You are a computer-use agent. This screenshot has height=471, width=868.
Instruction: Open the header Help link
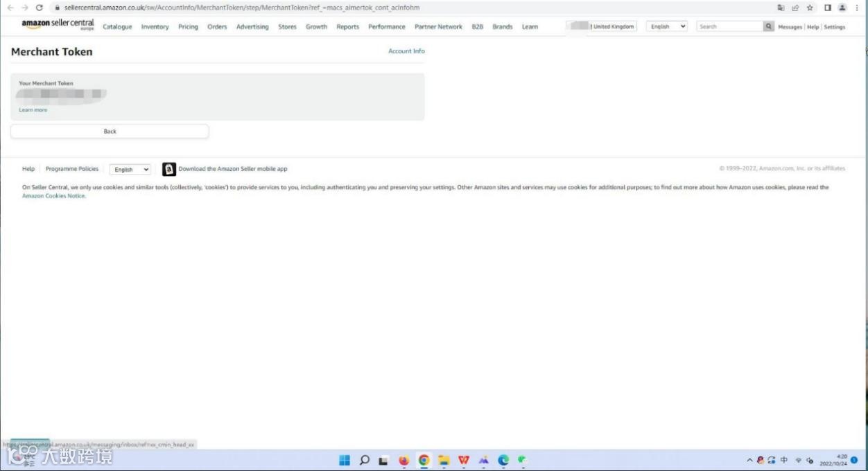[813, 27]
